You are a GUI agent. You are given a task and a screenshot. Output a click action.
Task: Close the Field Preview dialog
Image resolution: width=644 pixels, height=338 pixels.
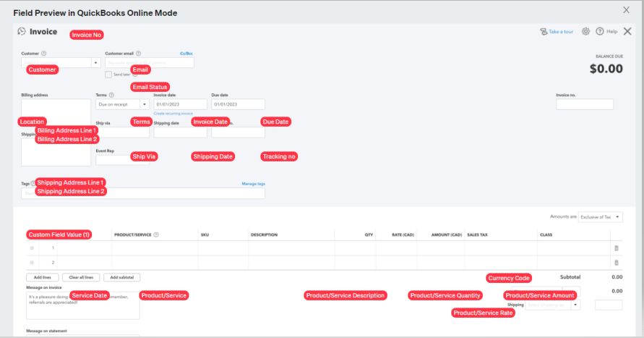[626, 10]
